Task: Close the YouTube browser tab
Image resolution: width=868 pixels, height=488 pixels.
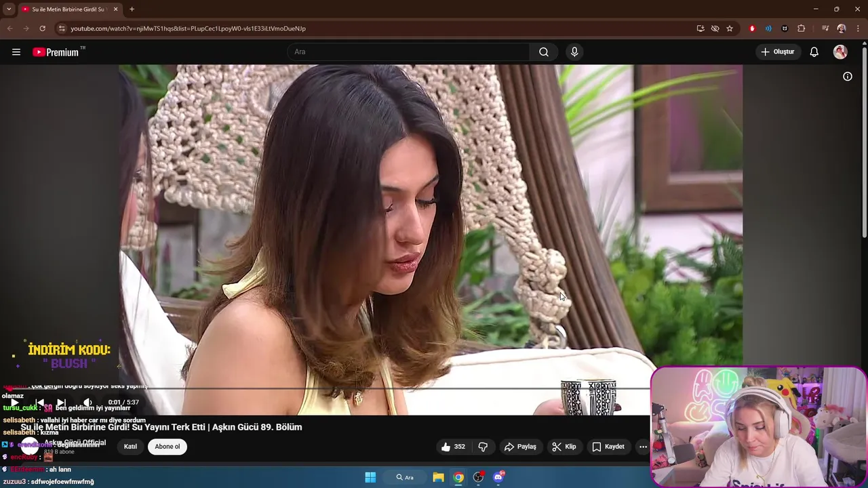Action: pos(115,9)
